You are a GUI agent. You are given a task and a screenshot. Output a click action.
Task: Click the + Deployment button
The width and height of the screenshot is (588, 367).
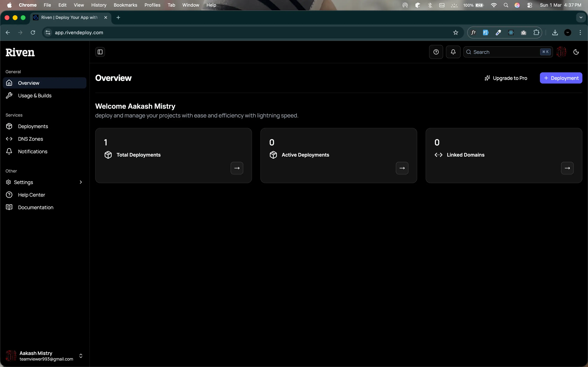pos(561,78)
